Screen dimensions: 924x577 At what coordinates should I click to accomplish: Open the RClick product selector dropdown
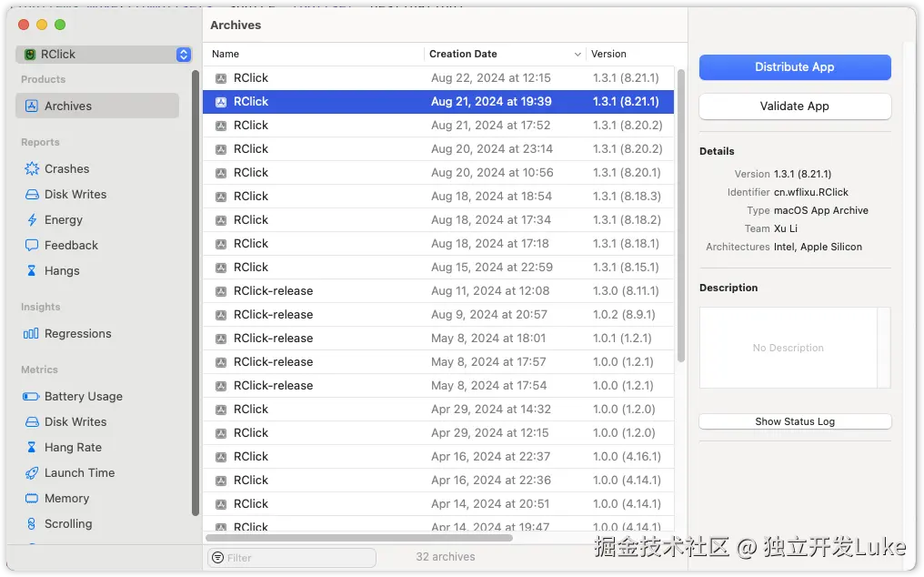pos(104,55)
